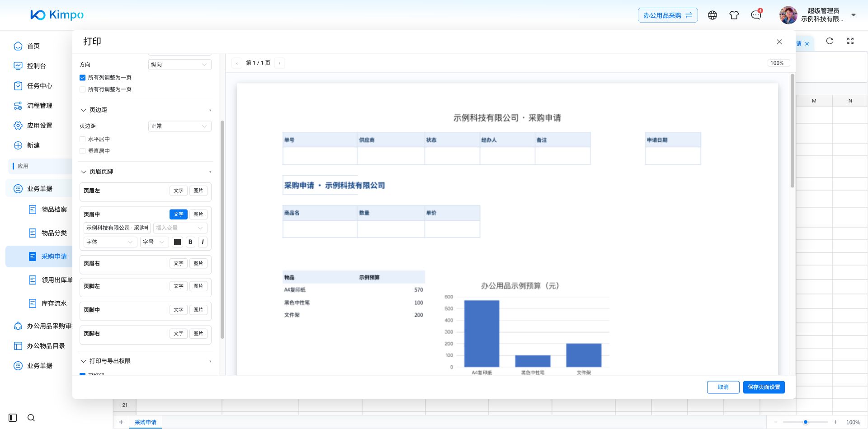Click 保存页面设置 button

click(764, 387)
